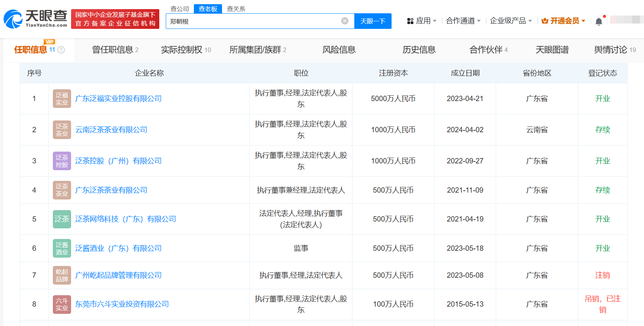Select the 监事 position cell
The width and height of the screenshot is (644, 326).
point(301,248)
